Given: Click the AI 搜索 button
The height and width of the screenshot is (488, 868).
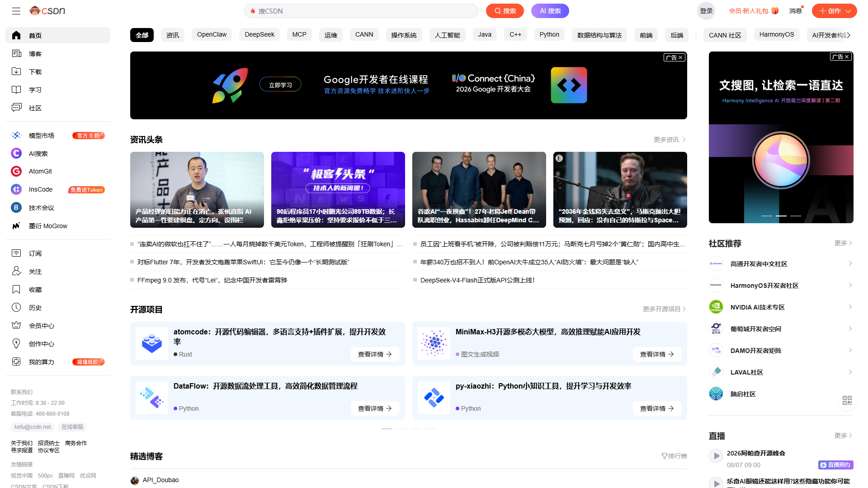Looking at the screenshot, I should pos(550,11).
